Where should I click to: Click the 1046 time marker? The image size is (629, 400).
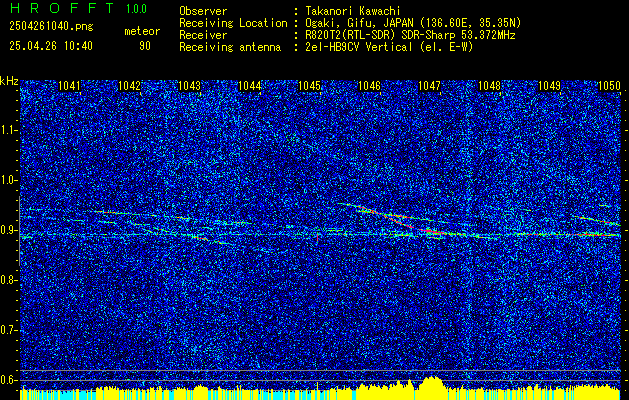click(x=369, y=85)
